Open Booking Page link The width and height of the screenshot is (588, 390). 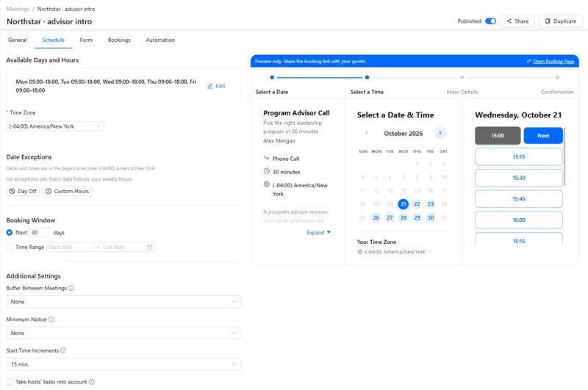(x=553, y=62)
